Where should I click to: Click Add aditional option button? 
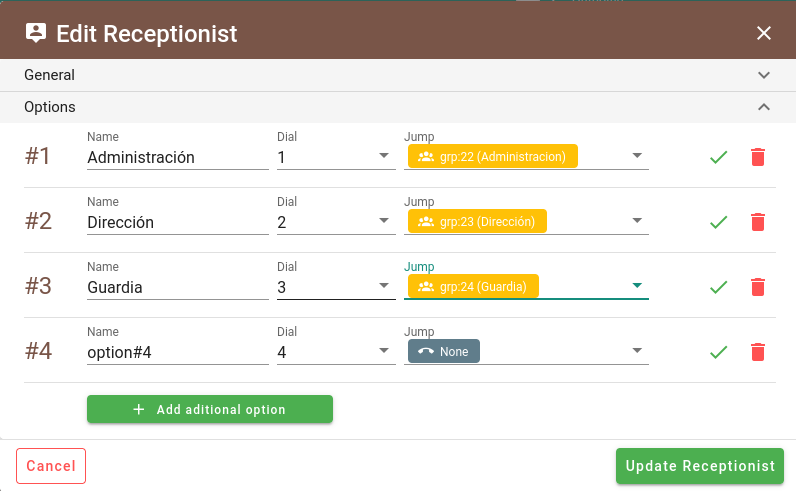(x=210, y=409)
